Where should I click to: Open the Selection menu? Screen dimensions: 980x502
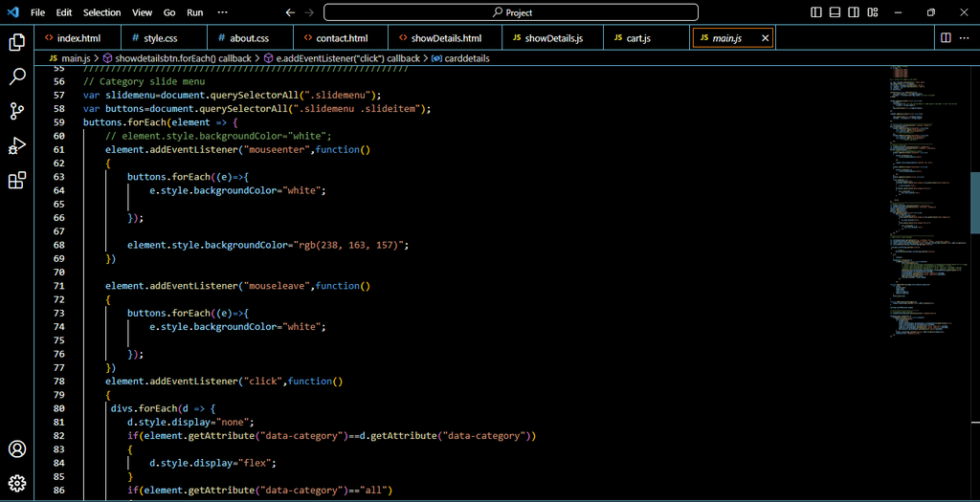(102, 12)
